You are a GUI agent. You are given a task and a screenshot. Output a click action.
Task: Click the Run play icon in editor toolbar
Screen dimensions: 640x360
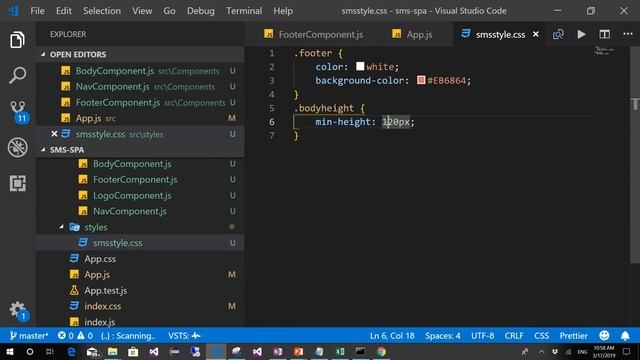point(581,34)
